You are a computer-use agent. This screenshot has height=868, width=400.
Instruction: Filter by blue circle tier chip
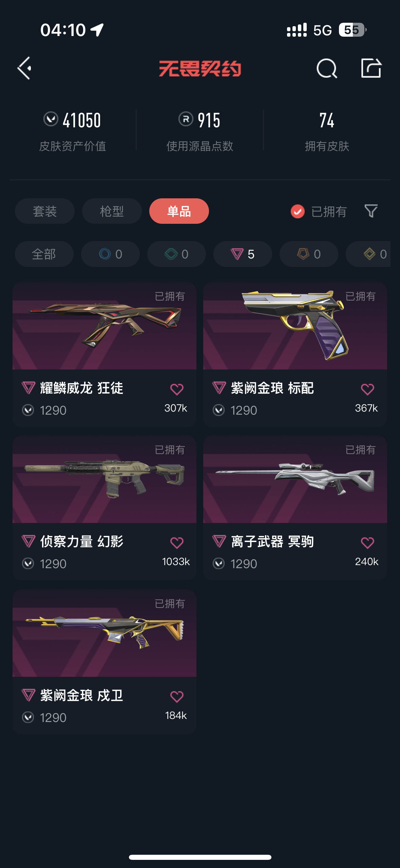click(x=110, y=254)
